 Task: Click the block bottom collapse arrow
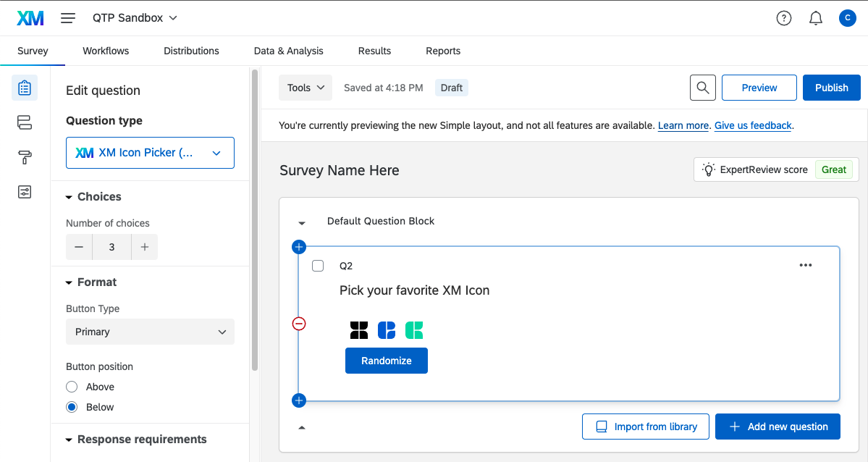coord(302,427)
